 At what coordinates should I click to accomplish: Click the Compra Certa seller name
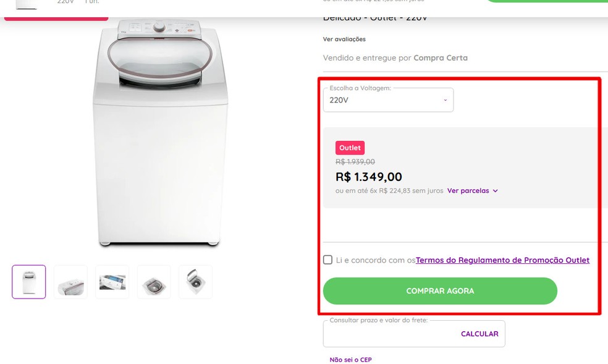coord(441,57)
